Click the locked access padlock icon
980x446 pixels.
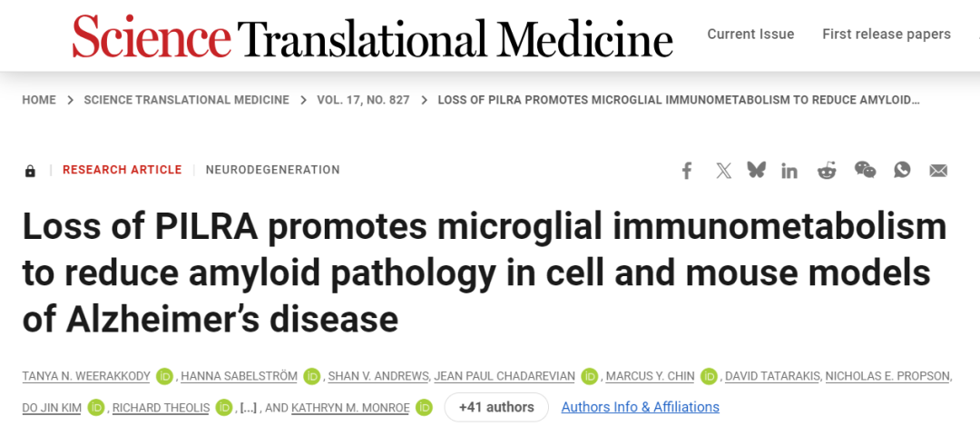click(30, 170)
